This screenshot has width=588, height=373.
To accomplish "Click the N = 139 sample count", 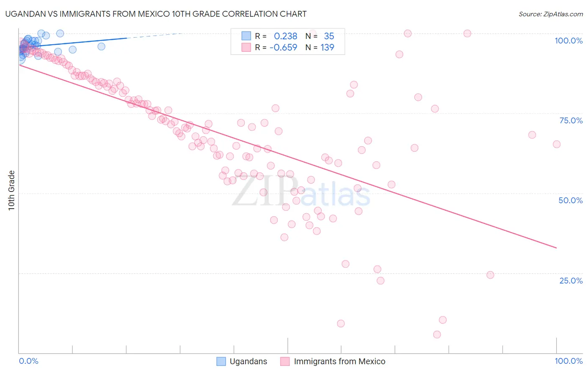I will (320, 47).
